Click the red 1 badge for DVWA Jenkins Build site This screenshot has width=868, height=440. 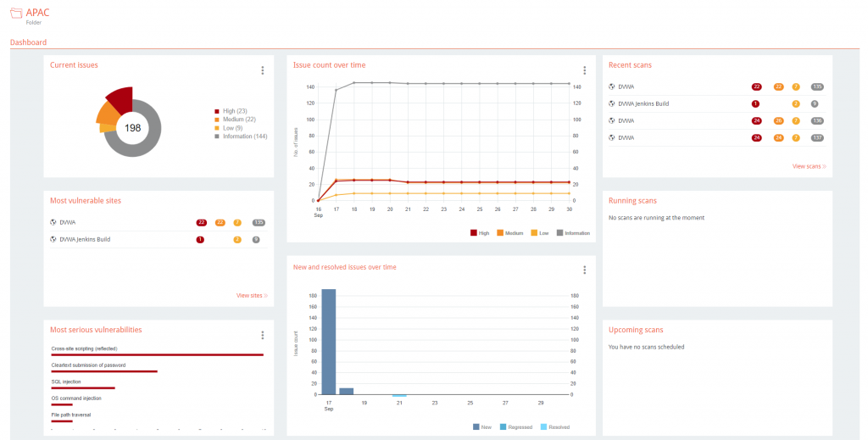tap(200, 240)
